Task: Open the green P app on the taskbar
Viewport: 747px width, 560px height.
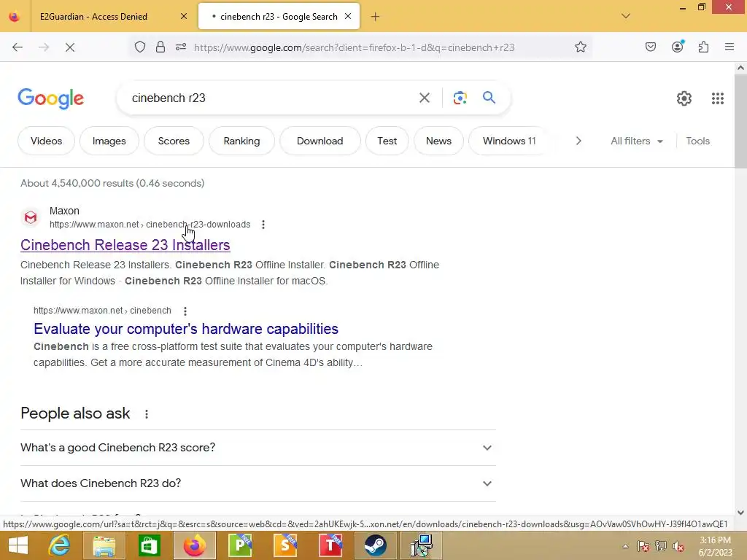Action: [240, 545]
